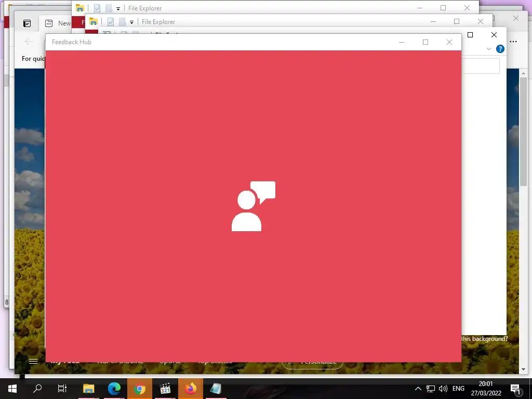The width and height of the screenshot is (532, 399).
Task: Open Customize Quick Access dropdown in rearmost Explorer
Action: click(x=118, y=8)
